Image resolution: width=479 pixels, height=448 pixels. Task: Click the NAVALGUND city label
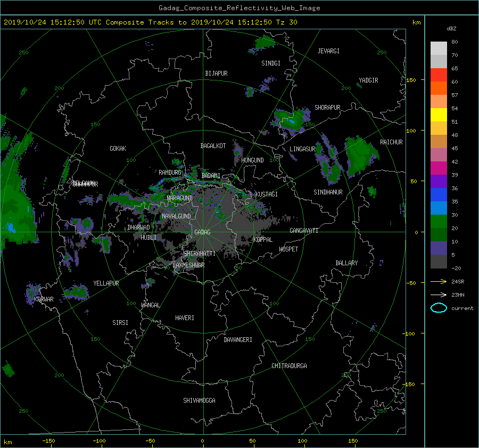click(176, 216)
